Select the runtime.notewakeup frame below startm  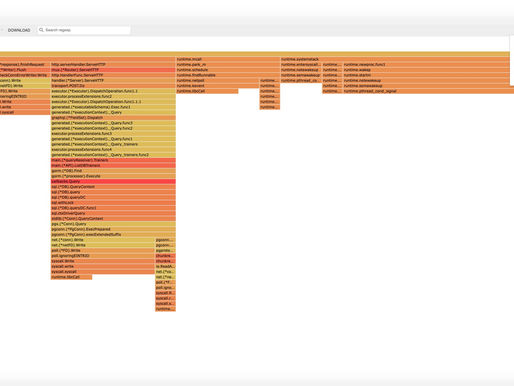[426, 80]
